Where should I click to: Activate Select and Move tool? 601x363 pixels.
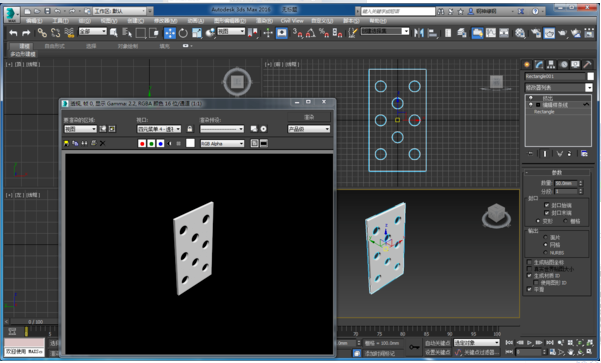[170, 33]
